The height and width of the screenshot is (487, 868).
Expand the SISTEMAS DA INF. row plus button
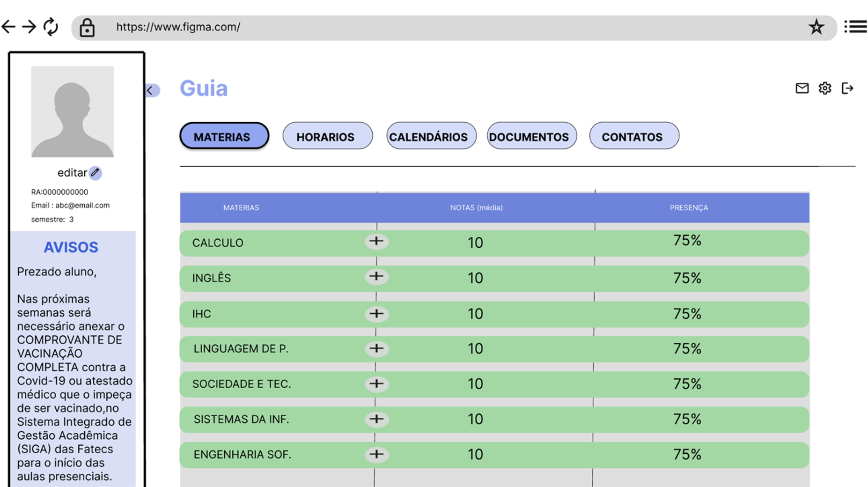click(376, 419)
